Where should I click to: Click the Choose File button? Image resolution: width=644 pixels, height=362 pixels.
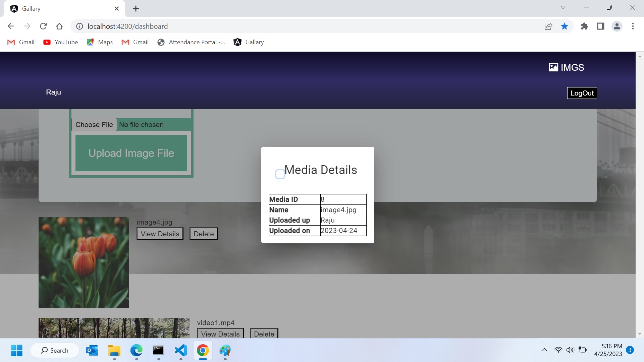pyautogui.click(x=94, y=125)
